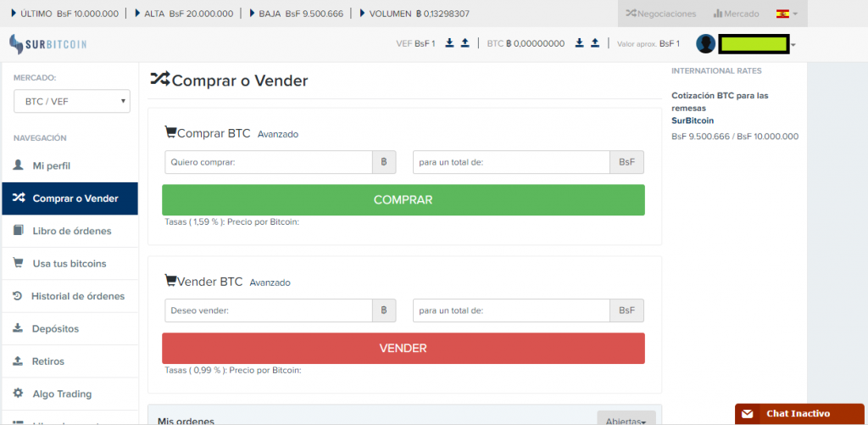Viewport: 868px width, 425px height.
Task: Open the Abiertas orders filter dropdown
Action: [626, 419]
